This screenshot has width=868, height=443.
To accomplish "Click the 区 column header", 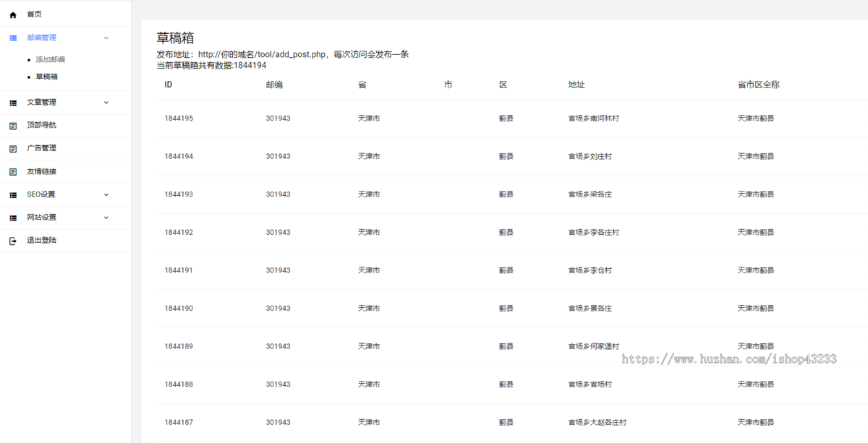I will (x=503, y=85).
